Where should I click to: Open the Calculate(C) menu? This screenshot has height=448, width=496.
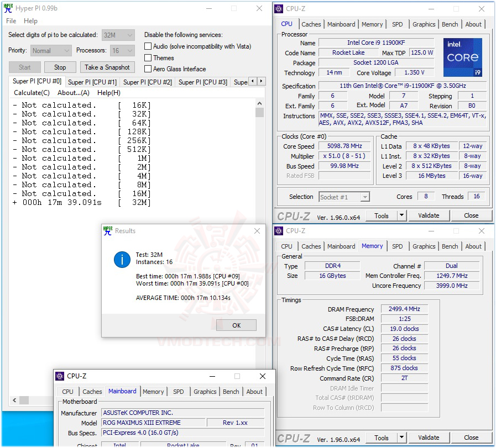(x=32, y=93)
